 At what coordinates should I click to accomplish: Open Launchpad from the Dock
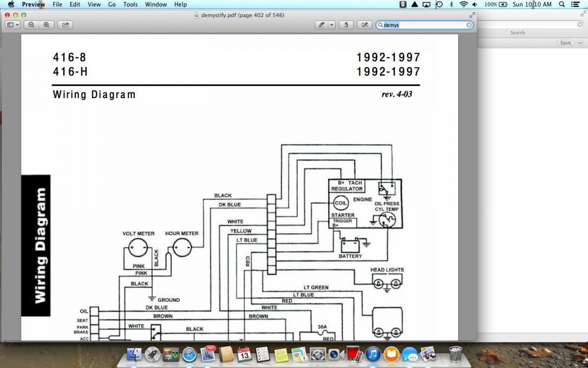[x=152, y=354]
